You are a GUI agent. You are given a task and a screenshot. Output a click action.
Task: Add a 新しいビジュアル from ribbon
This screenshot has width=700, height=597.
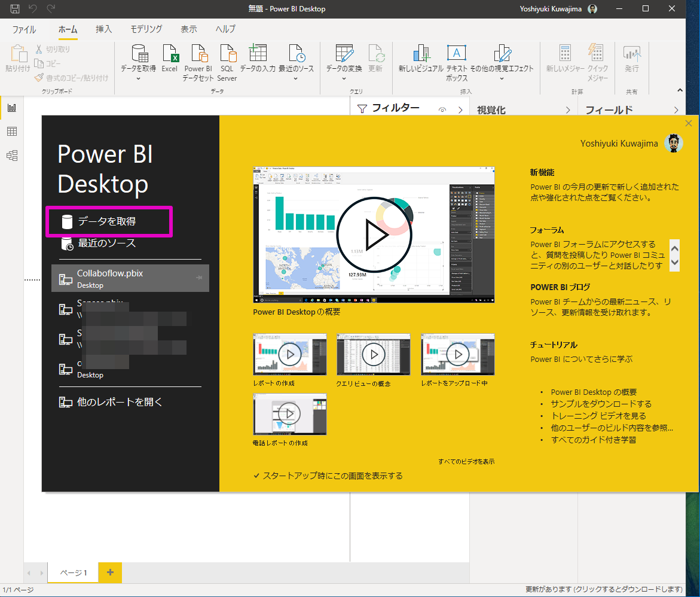coord(421,53)
